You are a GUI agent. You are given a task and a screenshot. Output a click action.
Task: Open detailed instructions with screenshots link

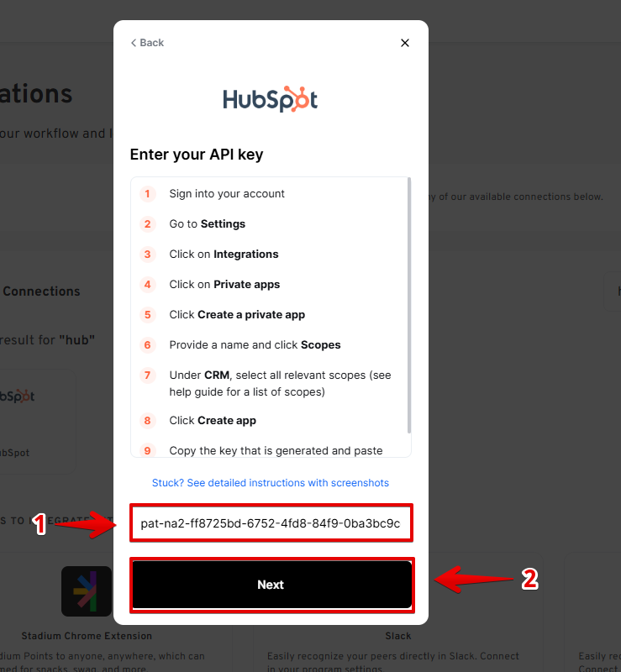point(271,483)
